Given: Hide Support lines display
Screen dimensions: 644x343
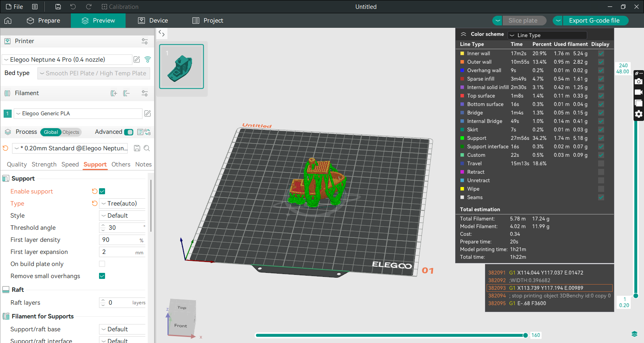Looking at the screenshot, I should tap(601, 138).
